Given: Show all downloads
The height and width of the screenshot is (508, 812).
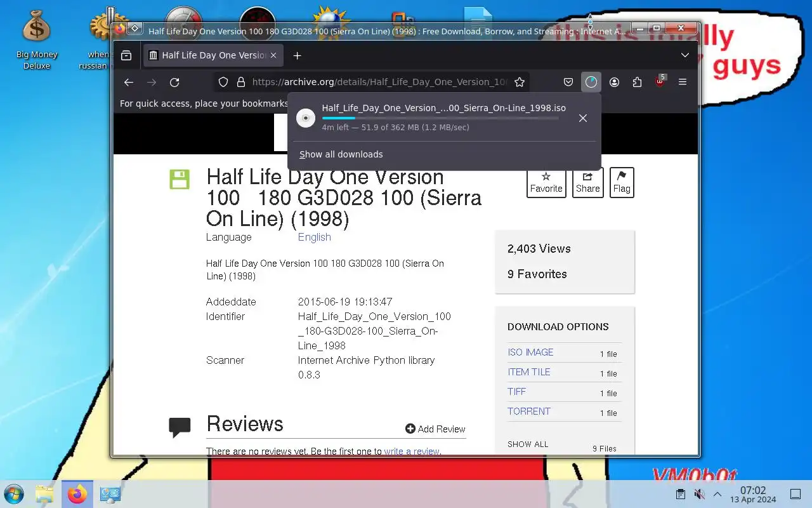Looking at the screenshot, I should [x=341, y=154].
